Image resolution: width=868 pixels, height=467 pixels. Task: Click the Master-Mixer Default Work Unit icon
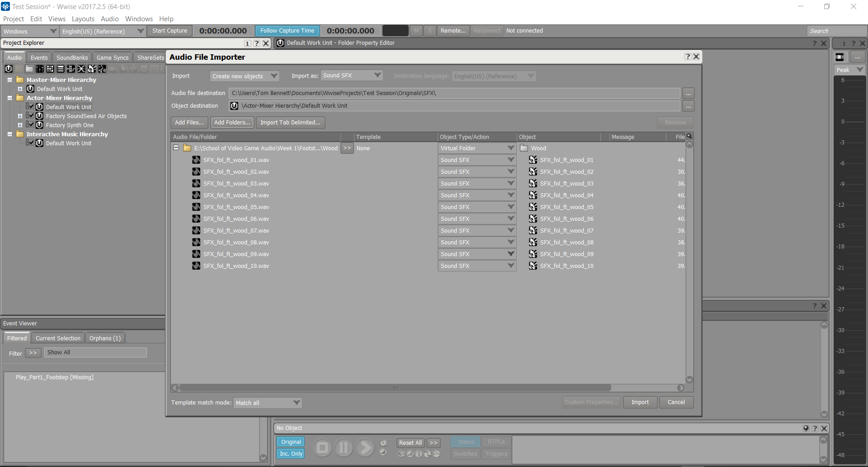(30, 89)
